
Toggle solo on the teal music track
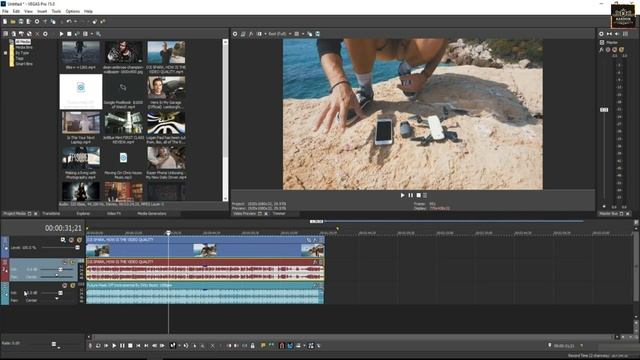click(x=73, y=286)
